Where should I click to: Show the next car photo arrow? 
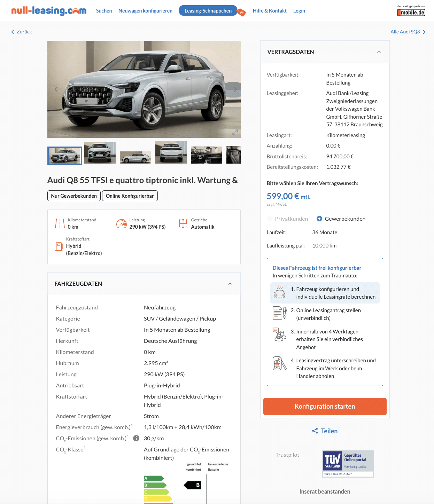pos(235,89)
